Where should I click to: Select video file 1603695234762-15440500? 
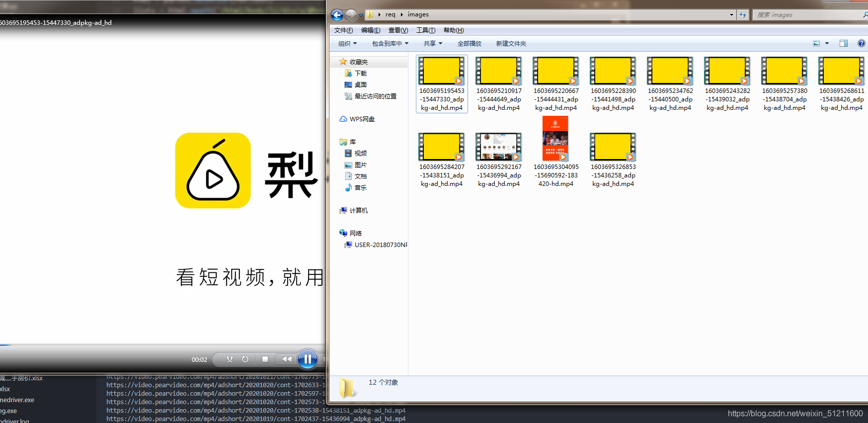click(x=670, y=84)
